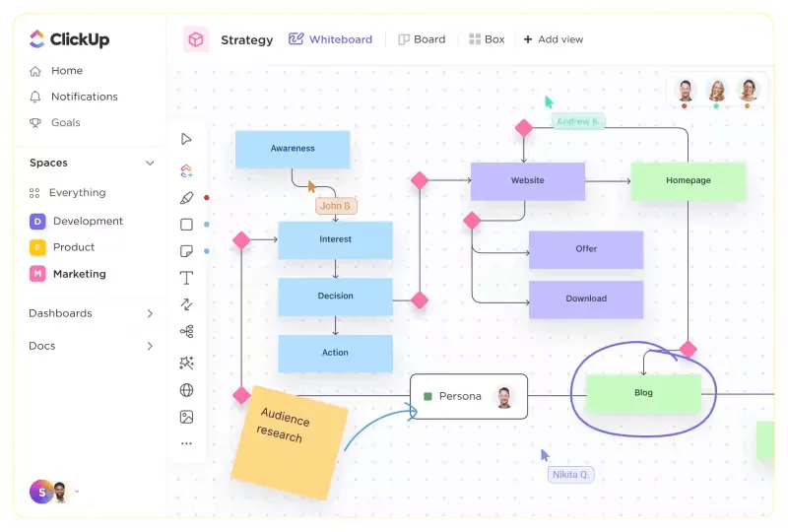The image size is (788, 532).
Task: Click the green status square on Persona
Action: (x=427, y=397)
